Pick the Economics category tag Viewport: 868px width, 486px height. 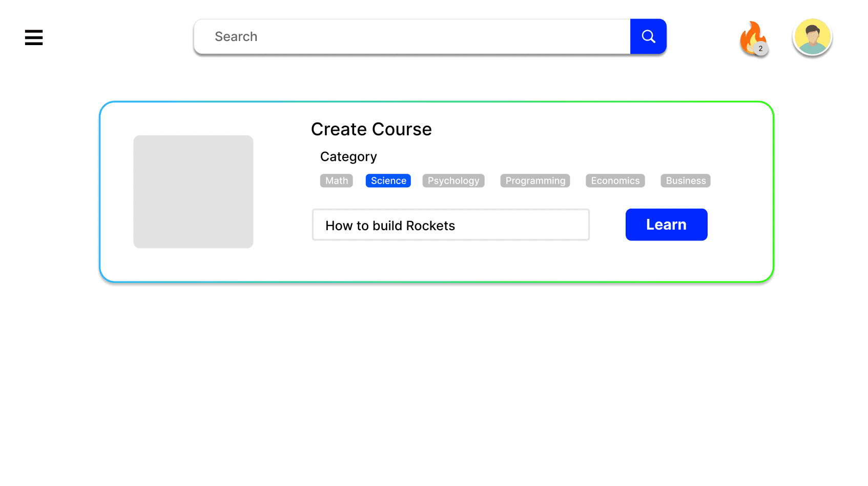615,180
